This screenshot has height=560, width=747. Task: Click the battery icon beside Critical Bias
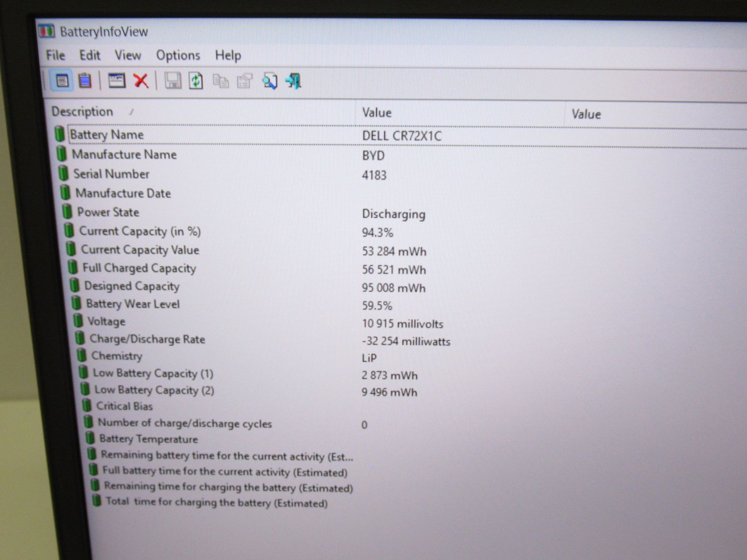[87, 405]
